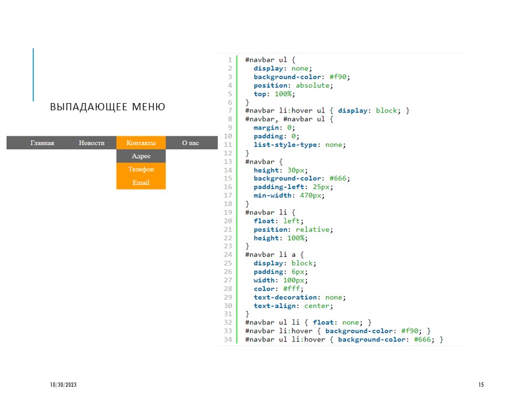Click 'margin: 0;' code line
This screenshot has height=399, width=532.
point(274,127)
